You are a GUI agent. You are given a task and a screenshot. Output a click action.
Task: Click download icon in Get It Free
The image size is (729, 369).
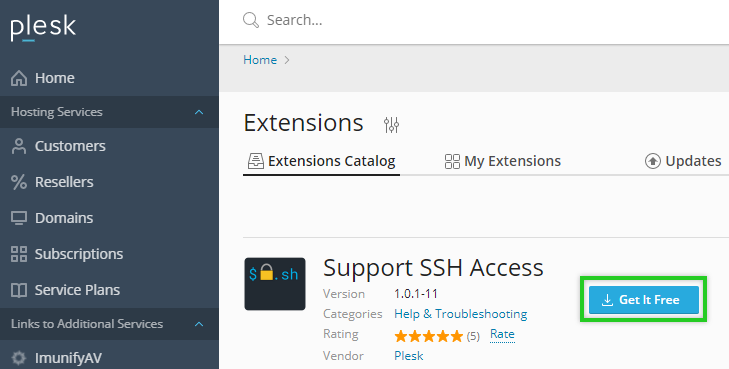pos(607,300)
